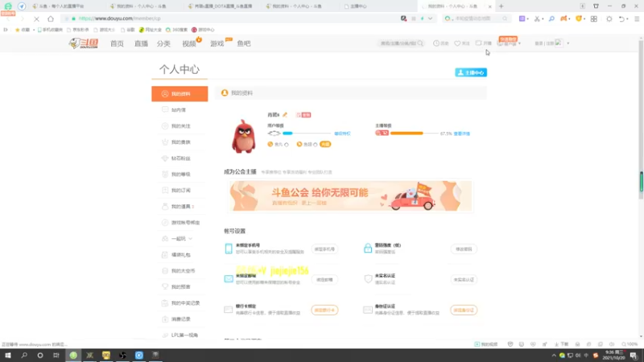
Task: Click the orange 绑定银行卡 button
Action: click(x=324, y=311)
